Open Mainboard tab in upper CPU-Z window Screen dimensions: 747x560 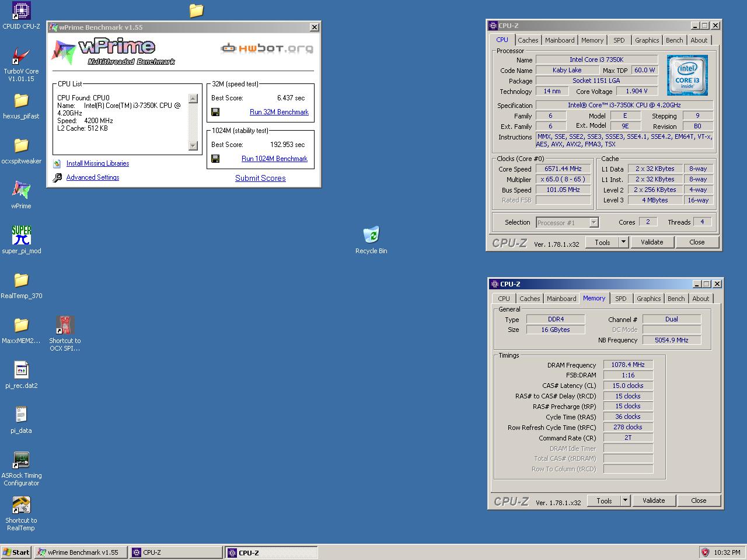pos(560,40)
